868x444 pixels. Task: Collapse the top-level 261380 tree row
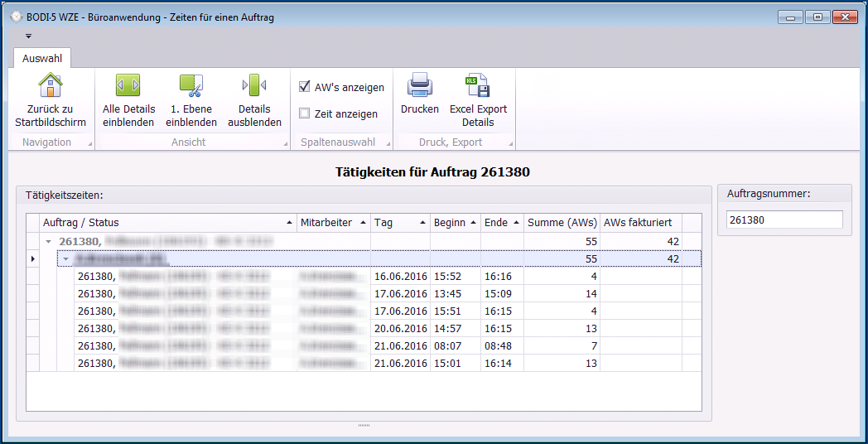pyautogui.click(x=49, y=242)
